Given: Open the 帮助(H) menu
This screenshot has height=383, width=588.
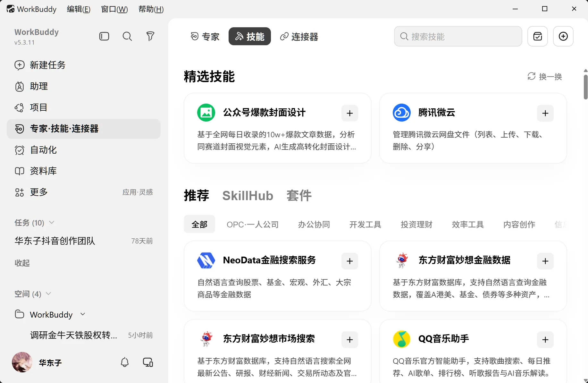Looking at the screenshot, I should 151,9.
